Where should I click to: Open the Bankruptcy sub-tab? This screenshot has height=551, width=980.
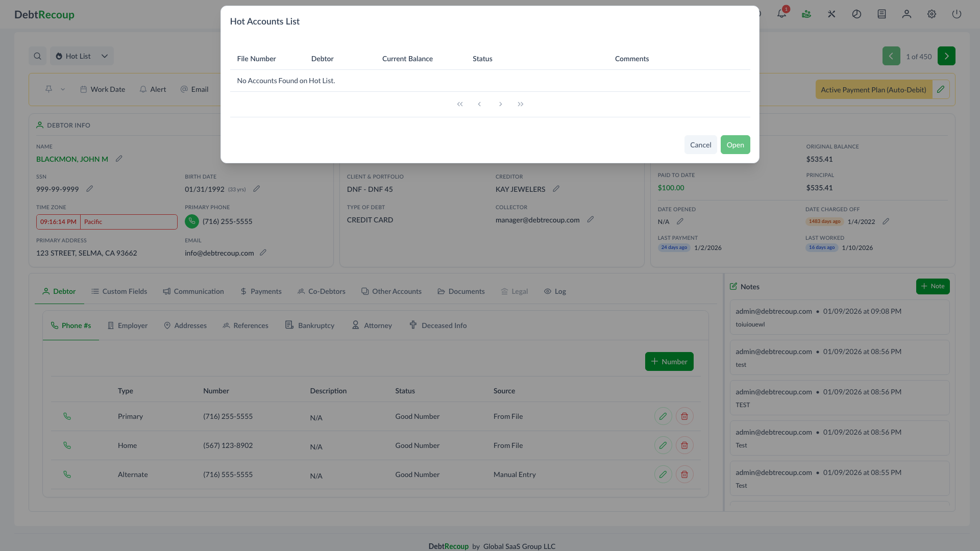(x=310, y=325)
